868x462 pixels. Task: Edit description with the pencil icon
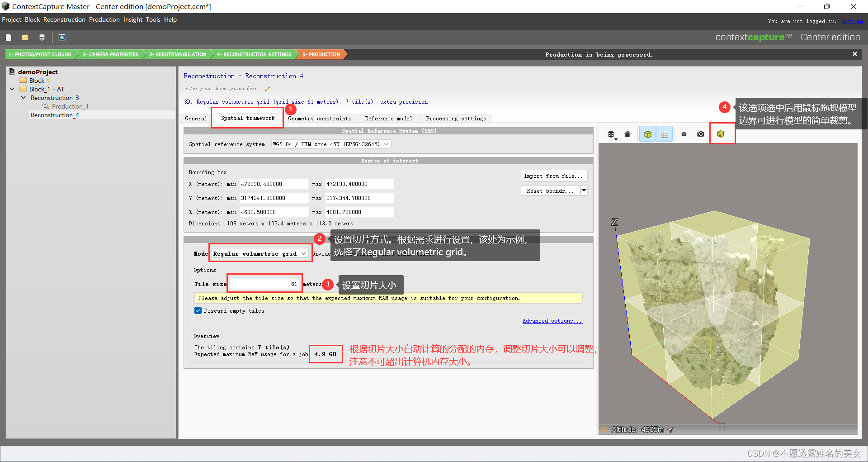pos(268,89)
